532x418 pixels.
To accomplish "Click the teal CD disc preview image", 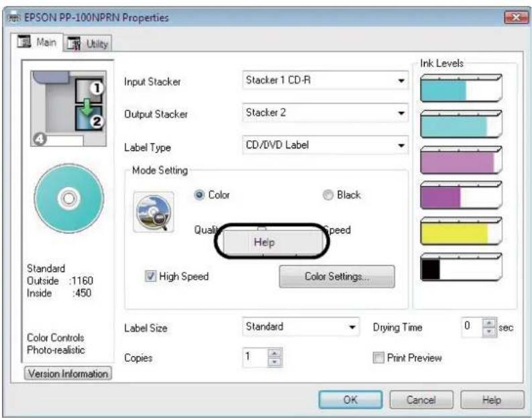I will coord(69,198).
